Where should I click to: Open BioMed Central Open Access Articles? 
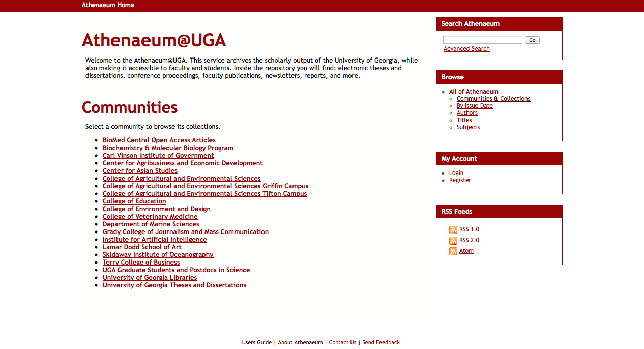pos(159,140)
